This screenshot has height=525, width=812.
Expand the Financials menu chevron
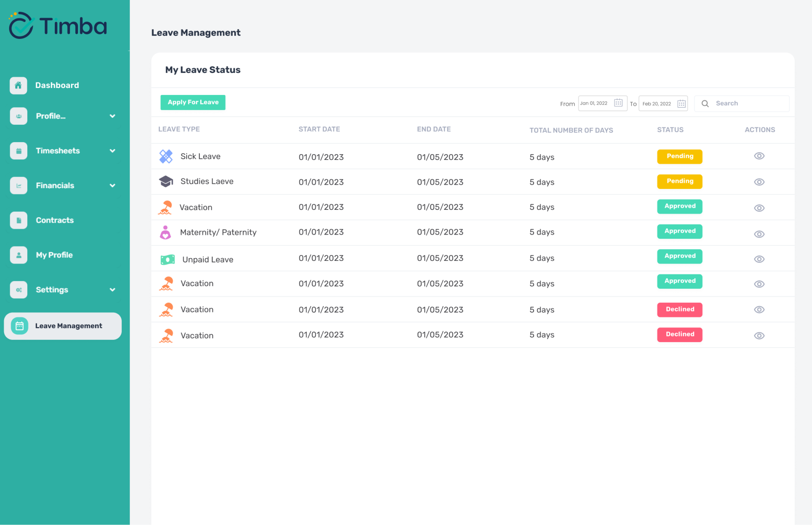pos(112,185)
